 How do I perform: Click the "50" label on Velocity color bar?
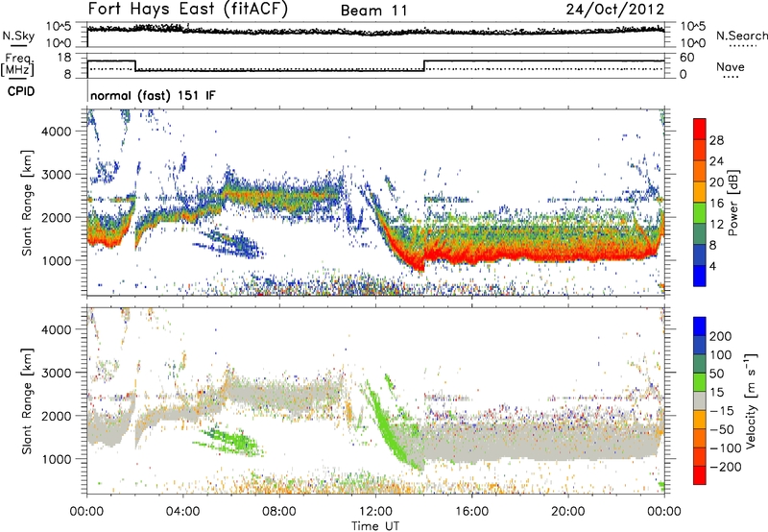(716, 374)
